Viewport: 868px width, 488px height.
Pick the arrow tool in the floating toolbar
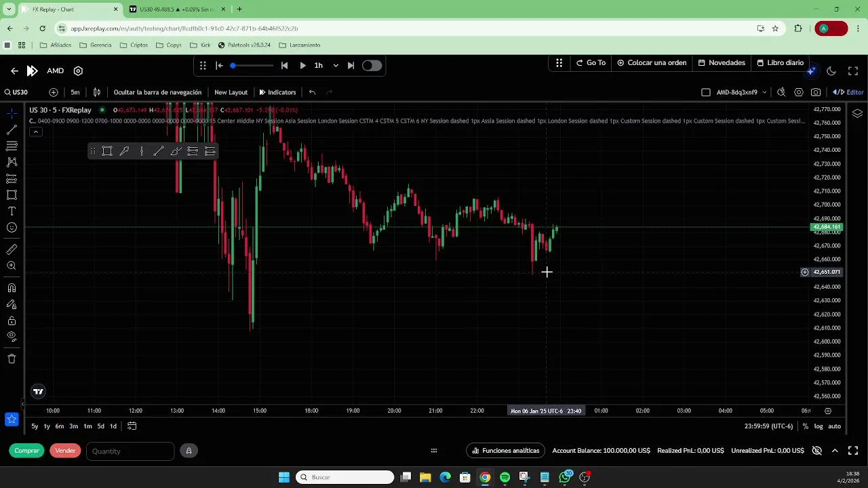pos(124,151)
